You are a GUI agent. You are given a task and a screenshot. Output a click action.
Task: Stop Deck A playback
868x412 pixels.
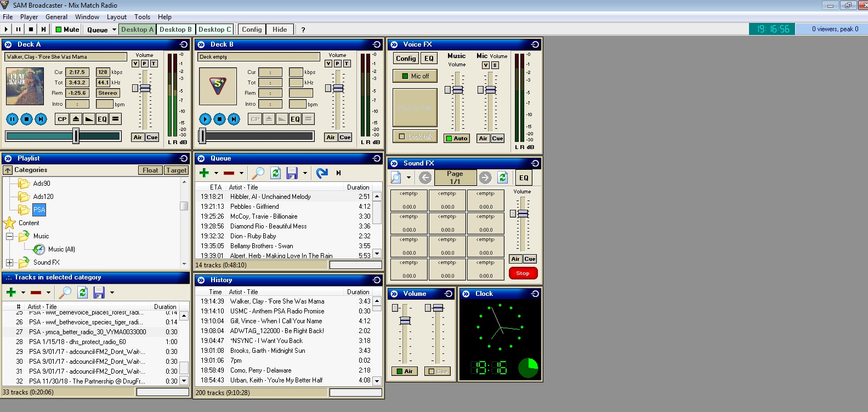[x=26, y=119]
